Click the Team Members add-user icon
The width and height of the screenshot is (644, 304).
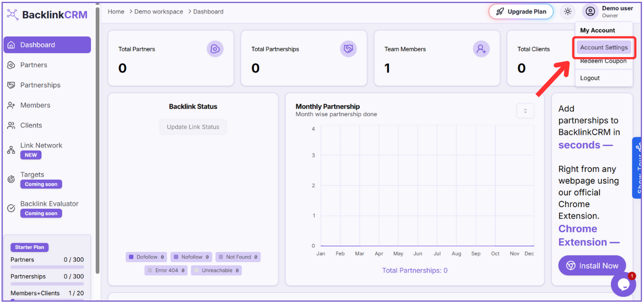tap(481, 49)
